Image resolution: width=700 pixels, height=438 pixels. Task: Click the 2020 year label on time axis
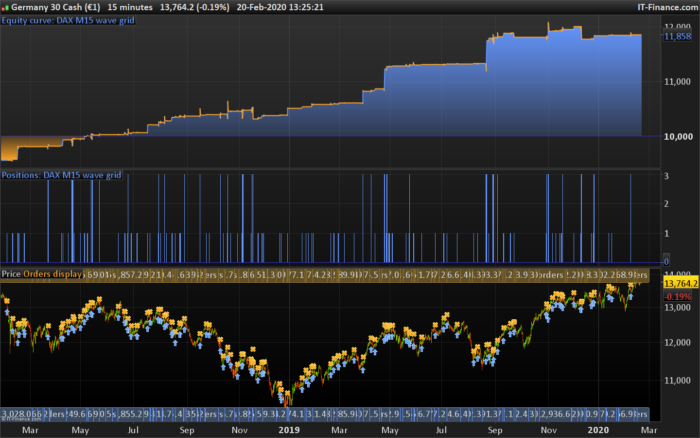598,430
